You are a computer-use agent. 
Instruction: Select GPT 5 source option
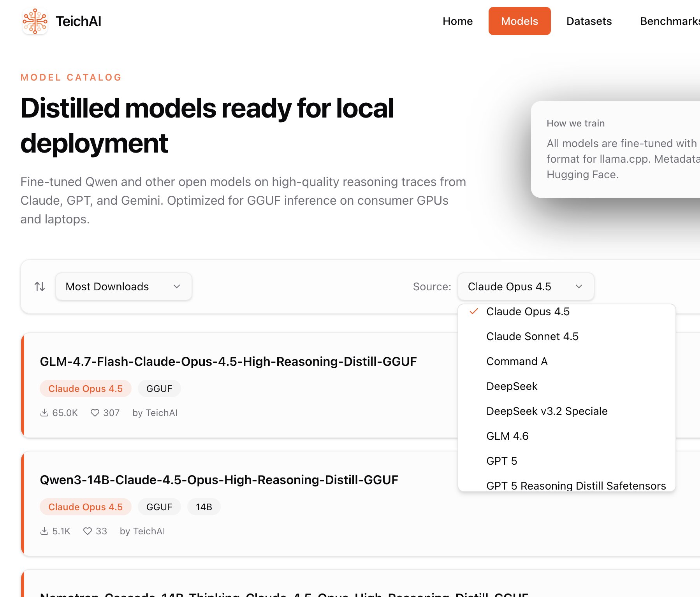tap(501, 461)
